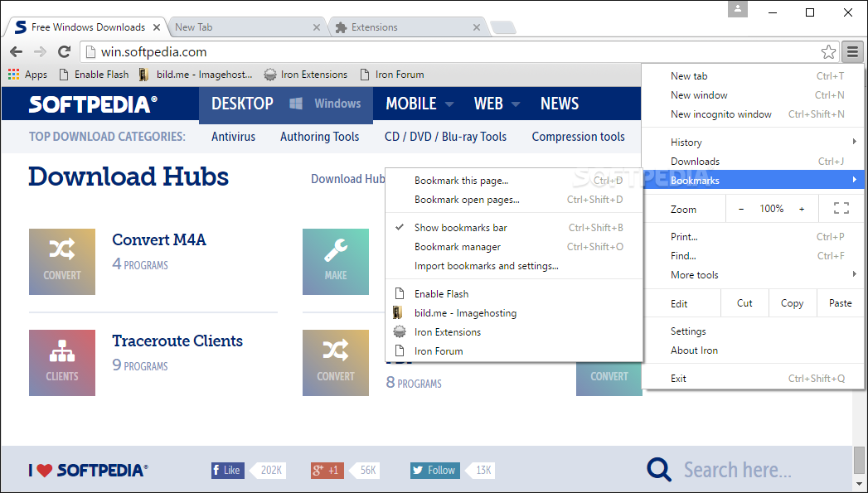Open the WEB dropdown in site nav
This screenshot has height=493, width=868.
tap(497, 104)
